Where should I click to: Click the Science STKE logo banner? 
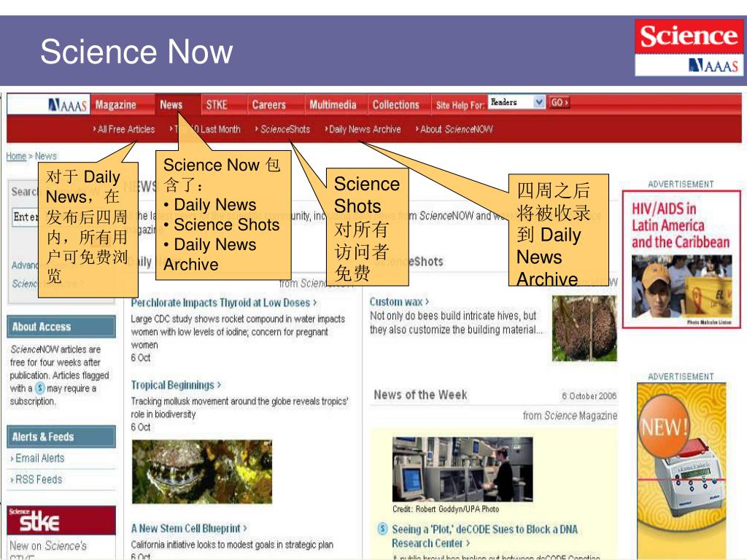point(61,521)
